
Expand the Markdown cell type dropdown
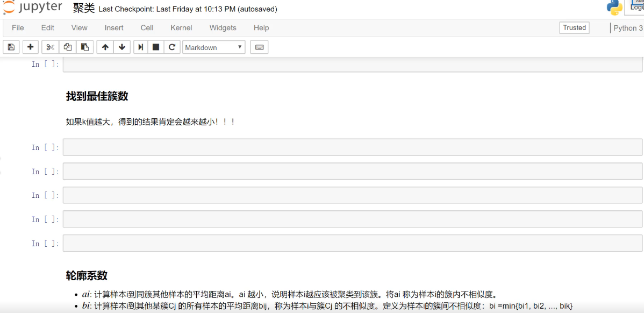point(214,47)
